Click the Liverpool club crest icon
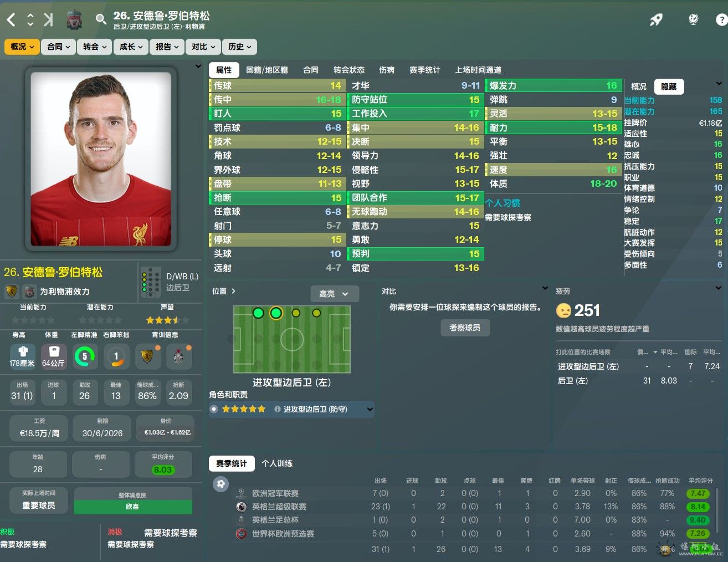The height and width of the screenshot is (562, 728). coord(74,21)
